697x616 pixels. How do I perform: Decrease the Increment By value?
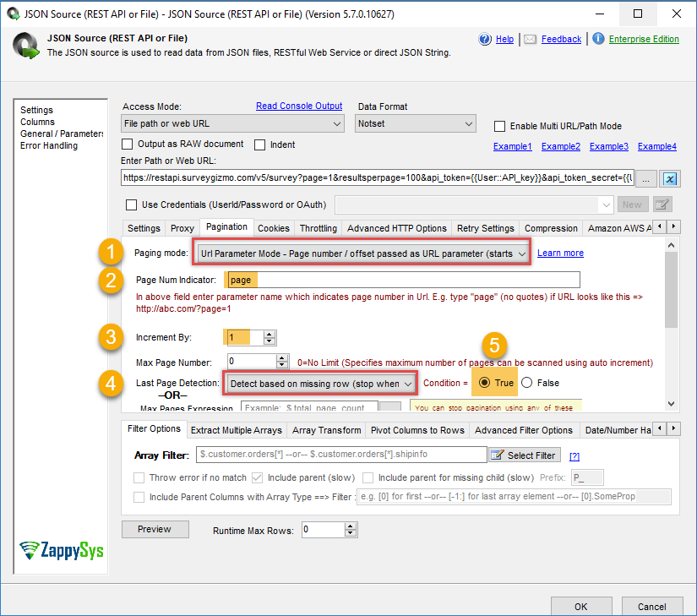click(270, 341)
